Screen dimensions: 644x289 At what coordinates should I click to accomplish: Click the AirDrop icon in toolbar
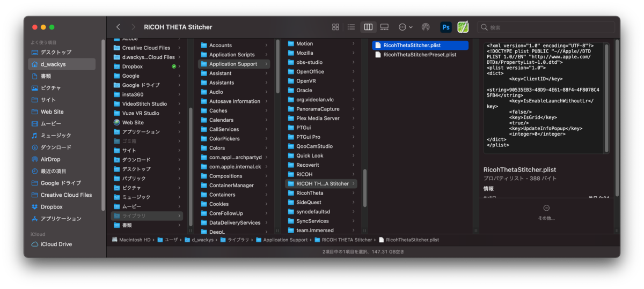(x=426, y=27)
